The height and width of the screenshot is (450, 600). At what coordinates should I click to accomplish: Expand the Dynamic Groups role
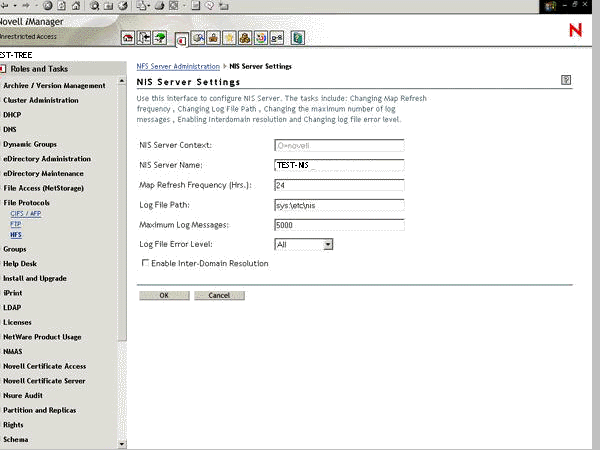(30, 144)
